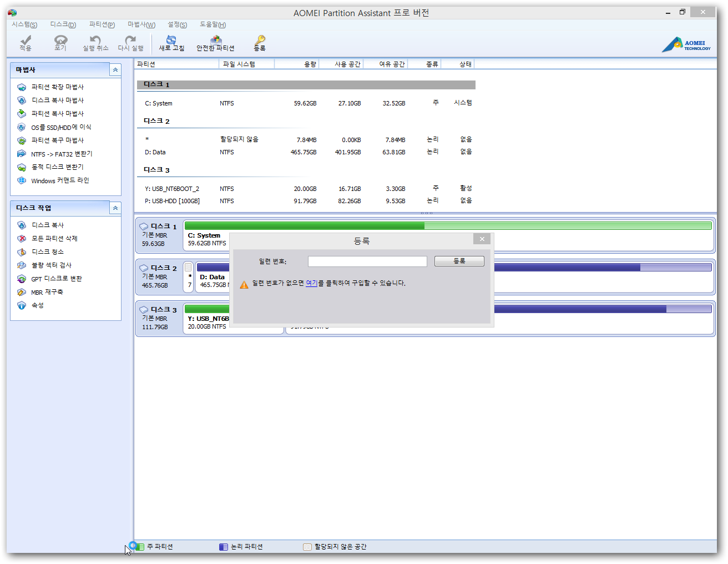Open the 디스크(D) menu
The height and width of the screenshot is (564, 728).
pyautogui.click(x=63, y=24)
